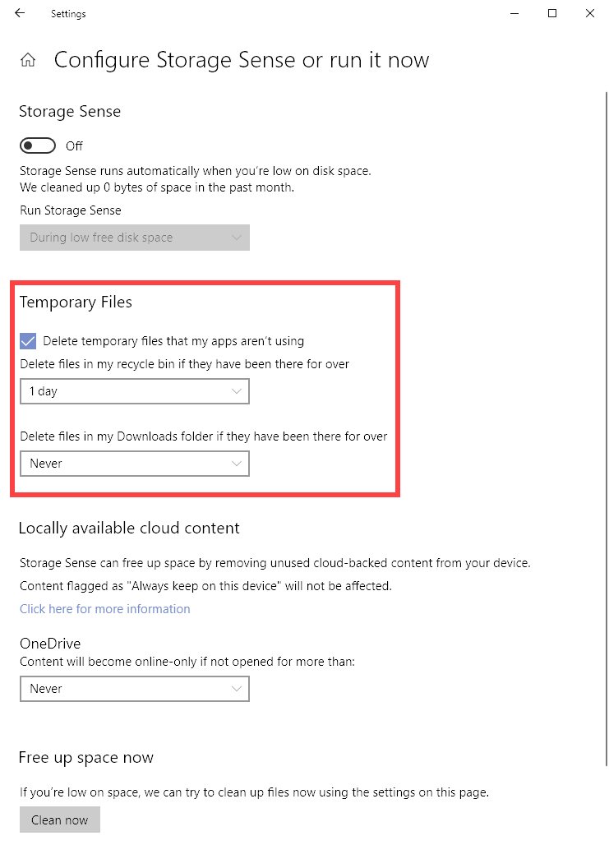Click the OneDrive dropdown chevron arrow
This screenshot has height=868, width=609.
(237, 689)
